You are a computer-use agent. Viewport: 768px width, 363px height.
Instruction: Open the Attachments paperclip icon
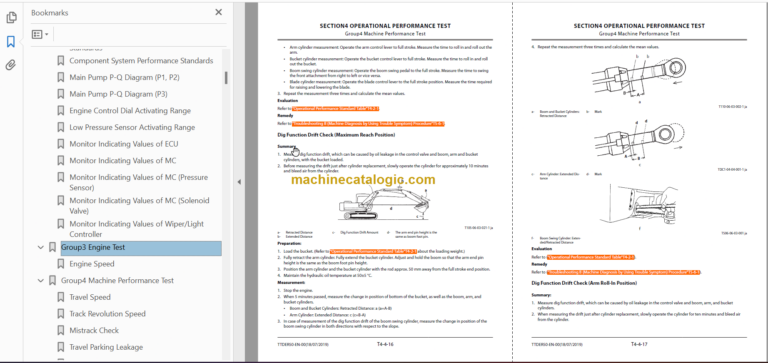pyautogui.click(x=11, y=65)
